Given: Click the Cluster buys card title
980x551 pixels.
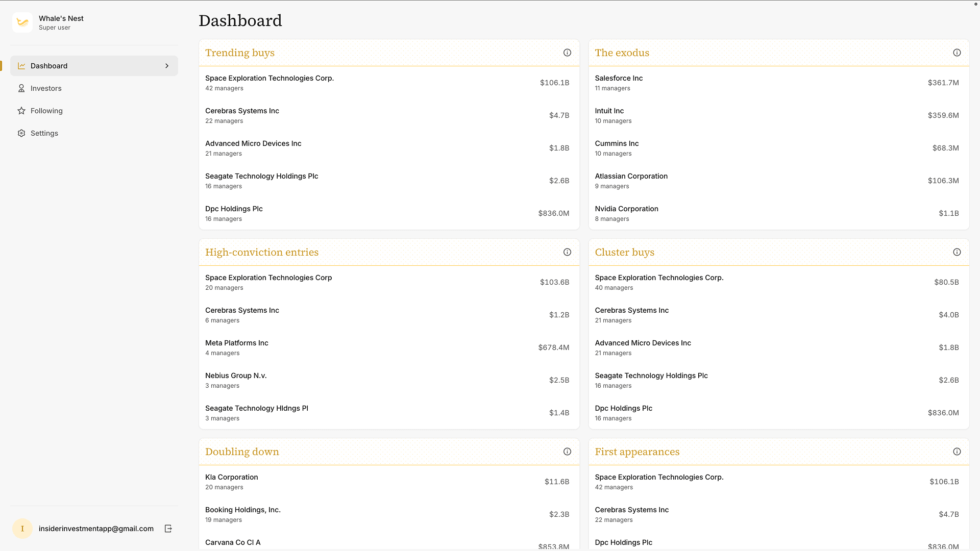Looking at the screenshot, I should pos(624,252).
